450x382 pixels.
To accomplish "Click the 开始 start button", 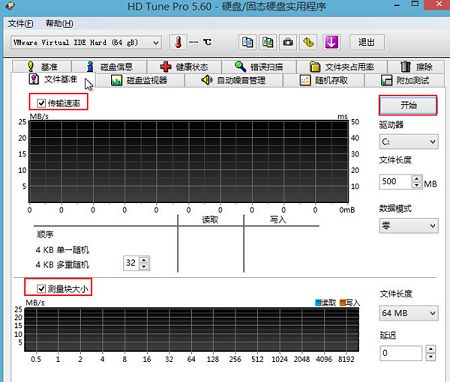I will tap(408, 105).
